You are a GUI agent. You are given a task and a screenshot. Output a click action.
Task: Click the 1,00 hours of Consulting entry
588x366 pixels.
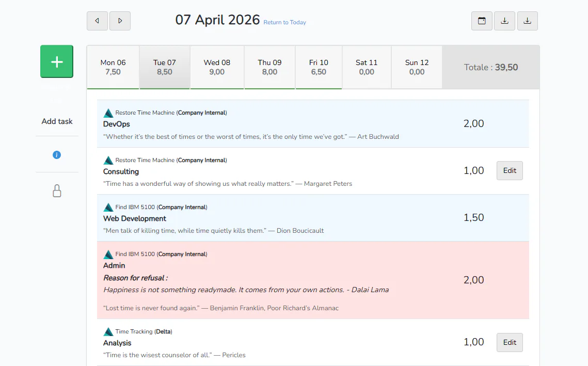pyautogui.click(x=473, y=171)
